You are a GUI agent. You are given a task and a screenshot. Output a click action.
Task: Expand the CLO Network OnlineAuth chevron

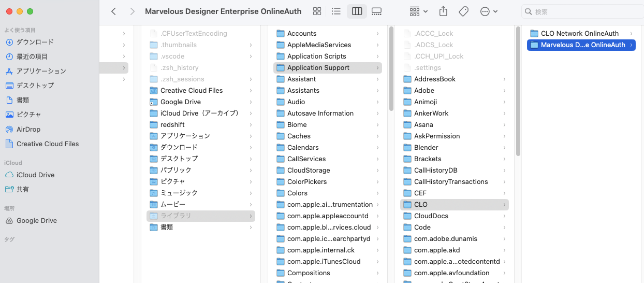[x=631, y=33]
